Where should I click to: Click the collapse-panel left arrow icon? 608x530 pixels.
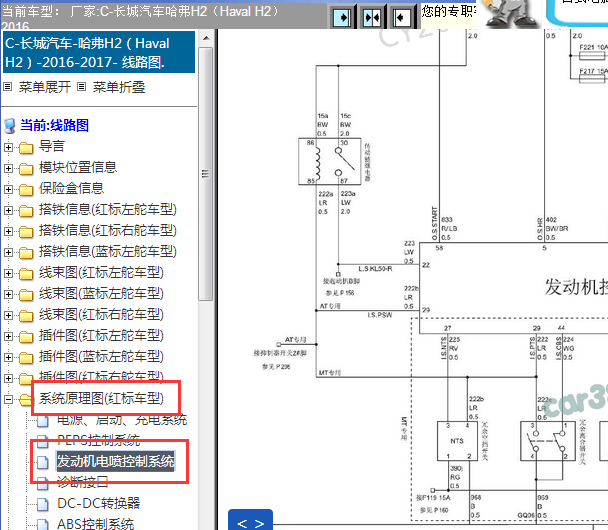click(401, 17)
